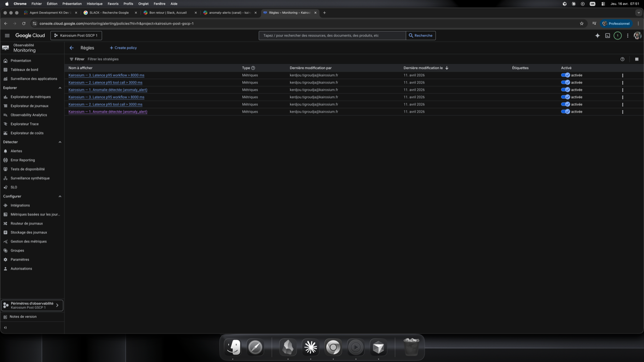Open the column display options icon
The width and height of the screenshot is (644, 362).
pos(637,59)
